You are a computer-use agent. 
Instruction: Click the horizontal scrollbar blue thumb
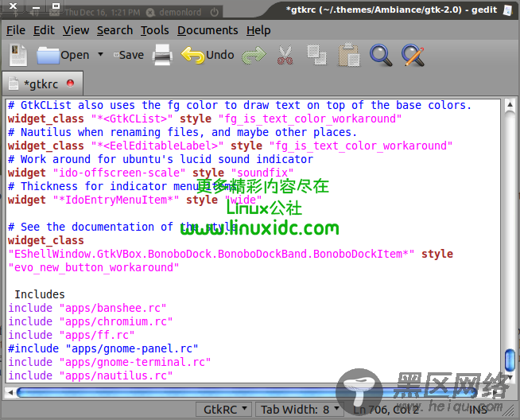tap(247, 392)
